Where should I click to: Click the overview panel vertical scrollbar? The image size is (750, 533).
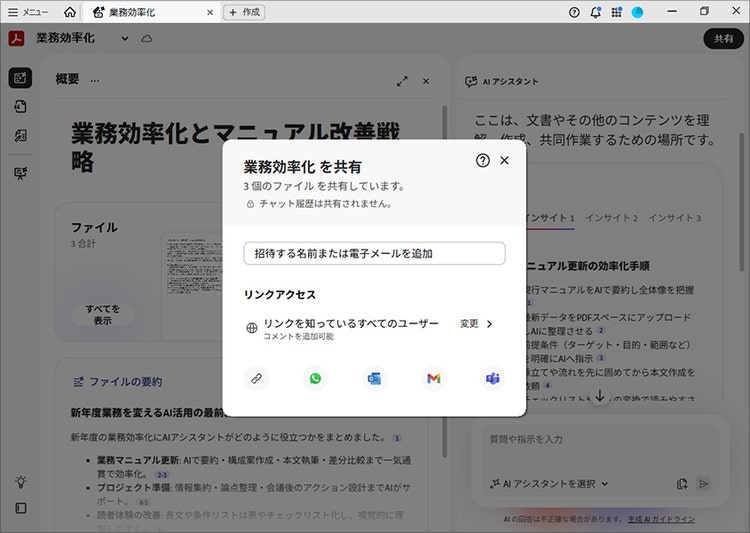click(444, 281)
